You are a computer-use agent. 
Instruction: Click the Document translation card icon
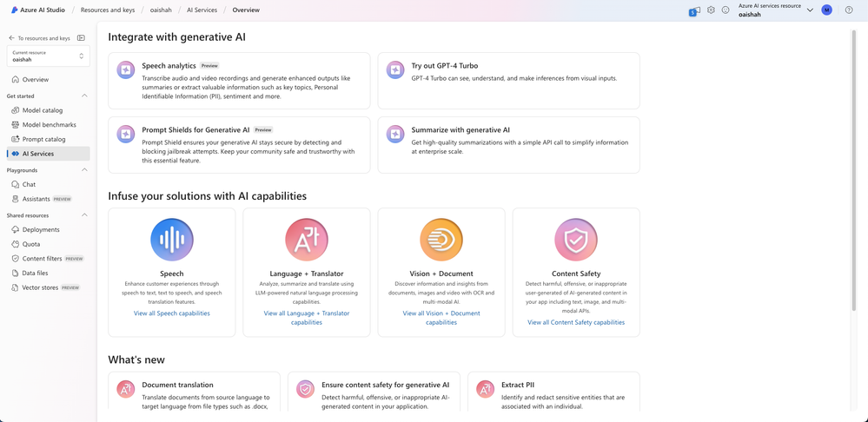click(126, 389)
